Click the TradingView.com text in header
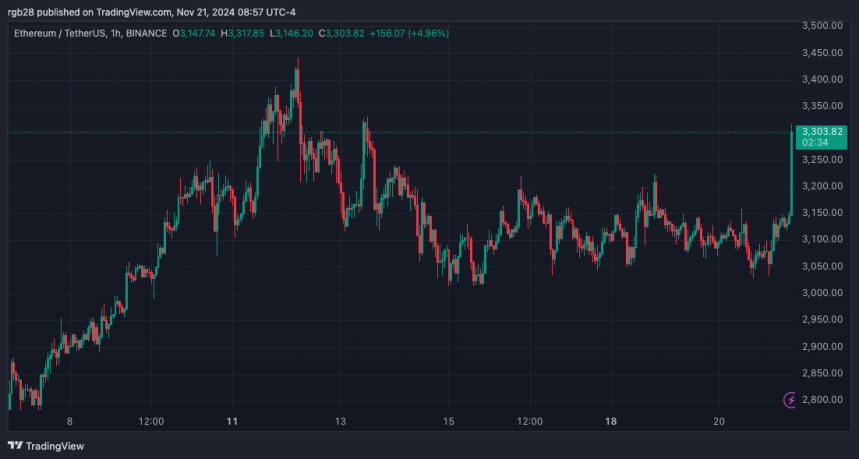The image size is (859, 459). pos(136,12)
